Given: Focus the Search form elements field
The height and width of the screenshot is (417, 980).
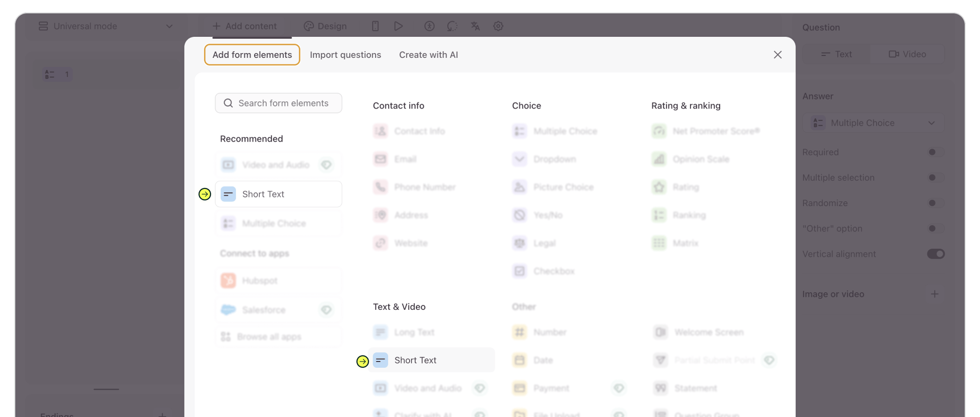Looking at the screenshot, I should pos(278,103).
